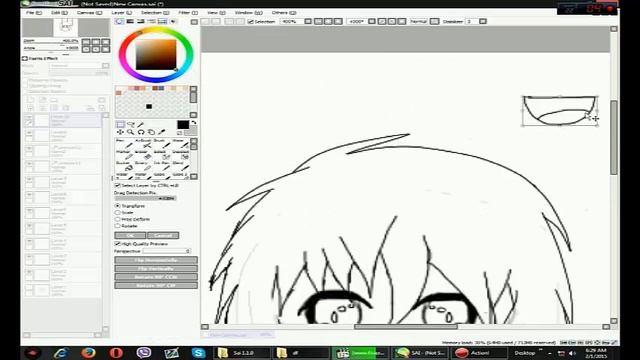The image size is (640, 360).
Task: Click the canvas vertical scrollbar
Action: point(614,137)
